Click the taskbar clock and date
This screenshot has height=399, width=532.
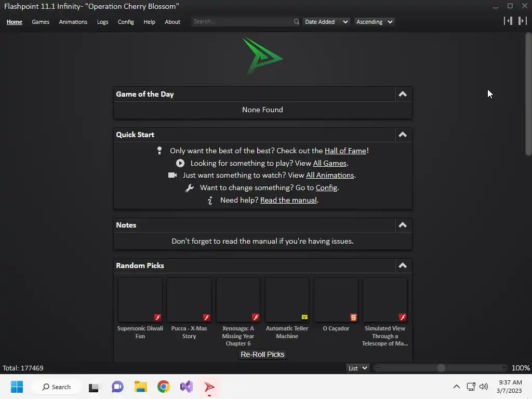point(509,387)
